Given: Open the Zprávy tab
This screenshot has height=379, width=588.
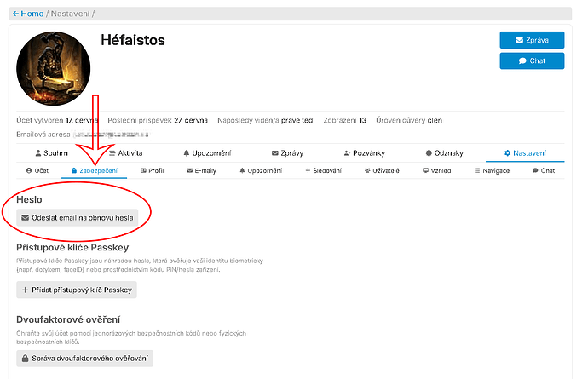Looking at the screenshot, I should coord(286,153).
